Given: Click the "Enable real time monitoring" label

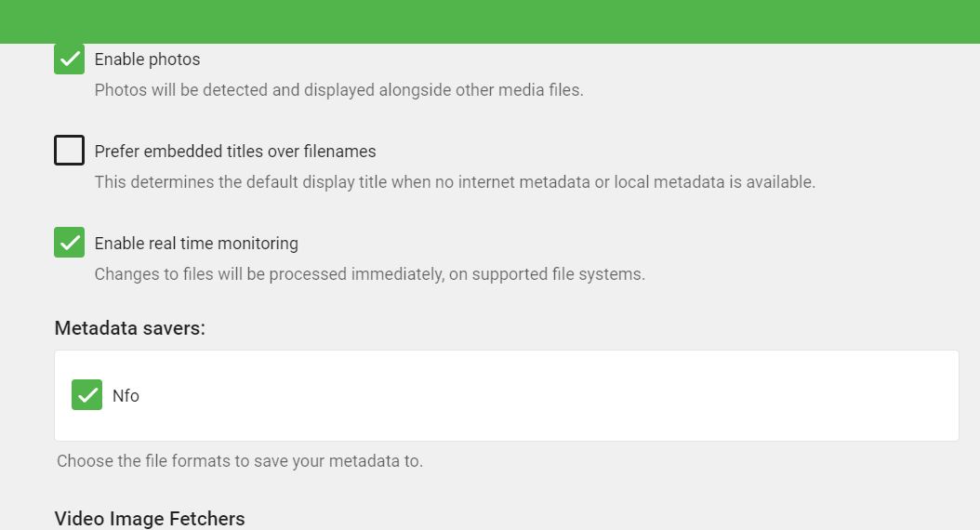Looking at the screenshot, I should [196, 244].
